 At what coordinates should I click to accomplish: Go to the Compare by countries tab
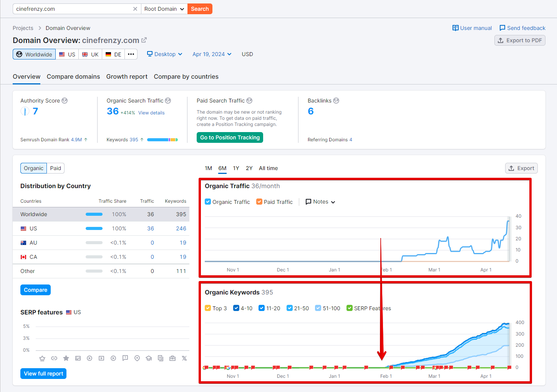click(186, 77)
